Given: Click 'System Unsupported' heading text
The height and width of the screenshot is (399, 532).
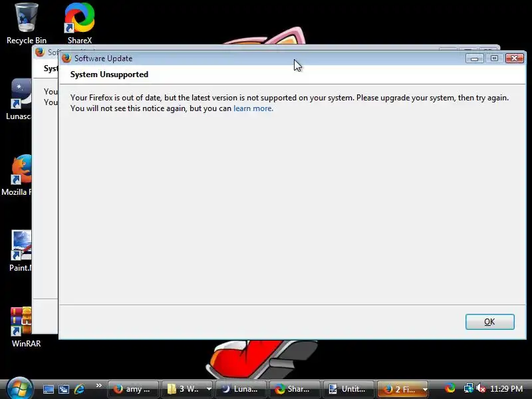Looking at the screenshot, I should 109,74.
